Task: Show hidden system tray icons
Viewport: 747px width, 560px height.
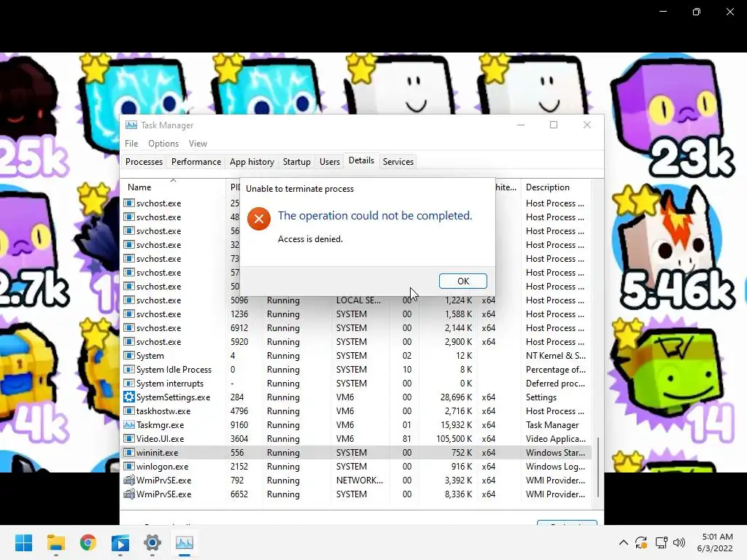Action: [623, 542]
